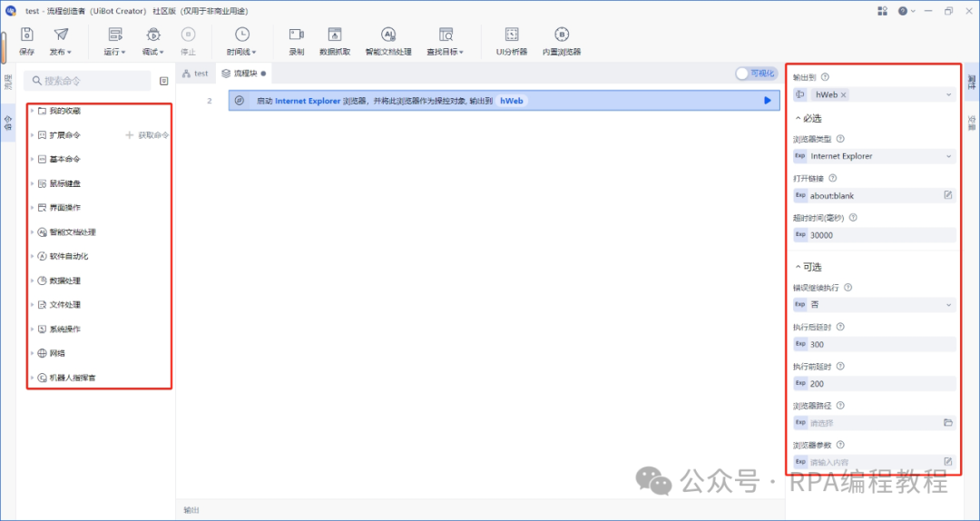
Task: Toggle Exp mode for 浏览器路径 field
Action: click(800, 423)
